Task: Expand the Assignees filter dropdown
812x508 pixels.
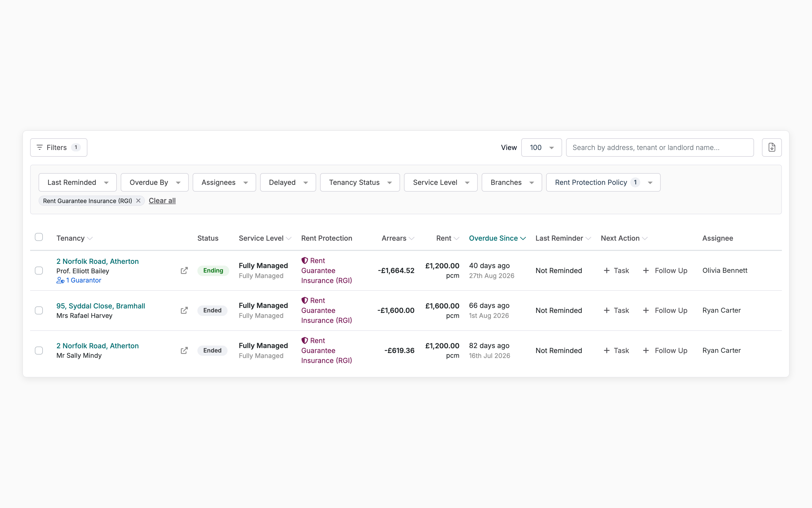Action: click(224, 182)
